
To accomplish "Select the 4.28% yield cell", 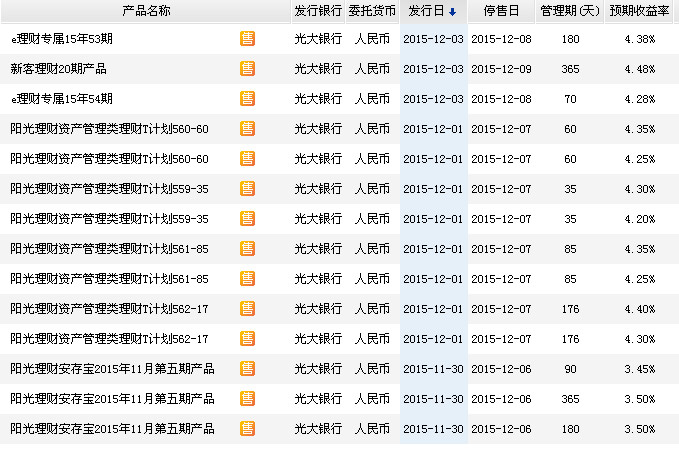I will click(640, 99).
